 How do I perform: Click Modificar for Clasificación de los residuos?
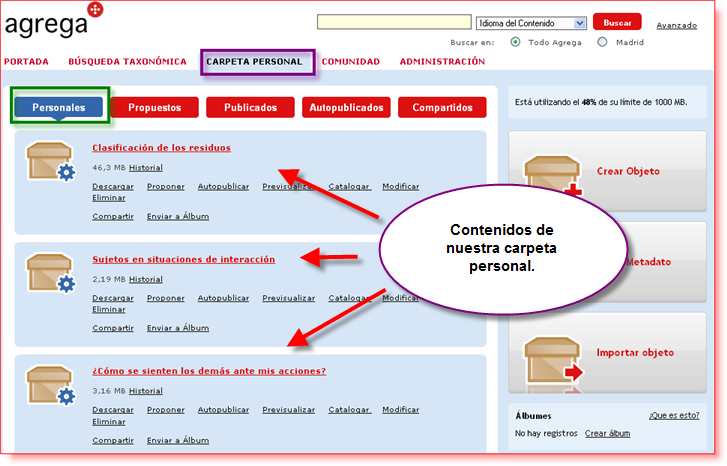pos(401,187)
